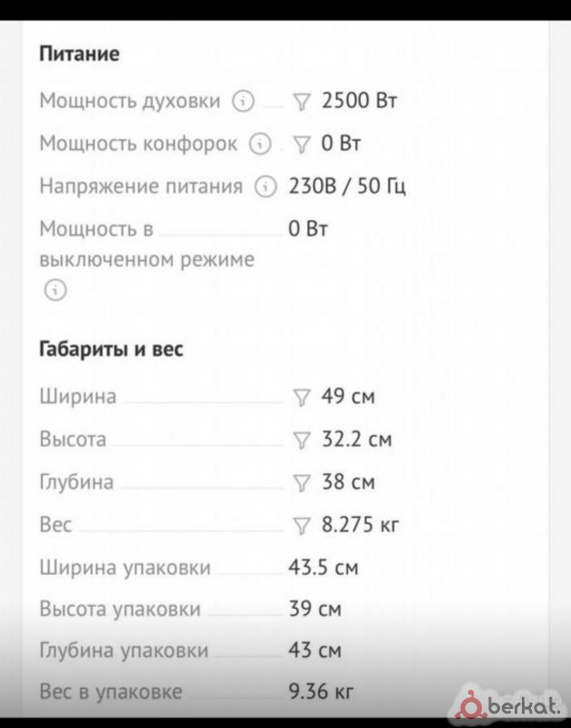
Task: Click filter icon beside depth 38 см
Action: tap(301, 482)
